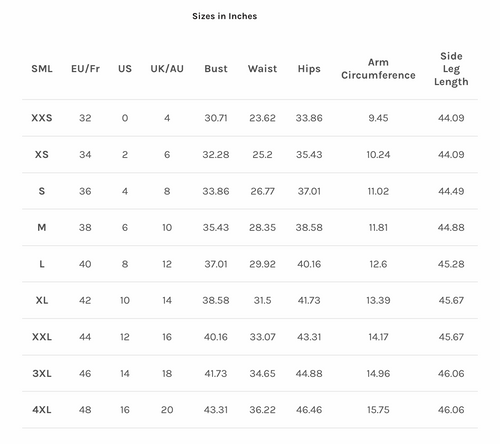Click the XS size row label
Screen dimensions: 500x444
pos(42,155)
